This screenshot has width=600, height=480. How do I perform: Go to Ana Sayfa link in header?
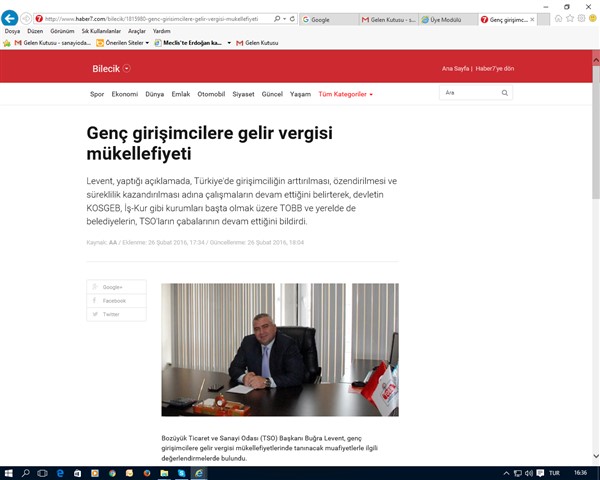pos(455,69)
